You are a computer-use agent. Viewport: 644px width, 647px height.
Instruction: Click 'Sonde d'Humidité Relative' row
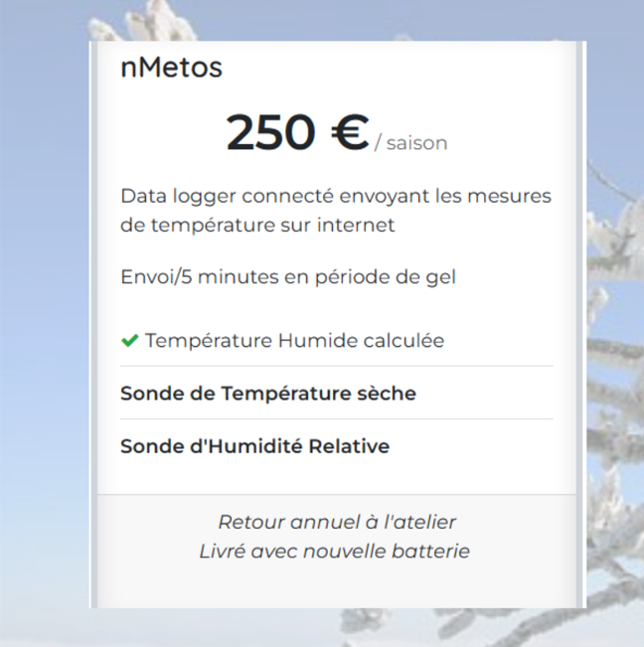coord(337,446)
